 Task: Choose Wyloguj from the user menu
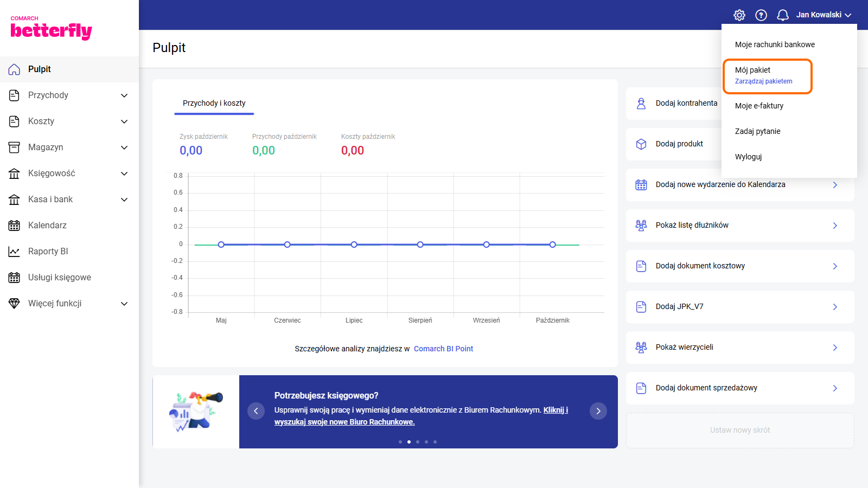coord(748,157)
